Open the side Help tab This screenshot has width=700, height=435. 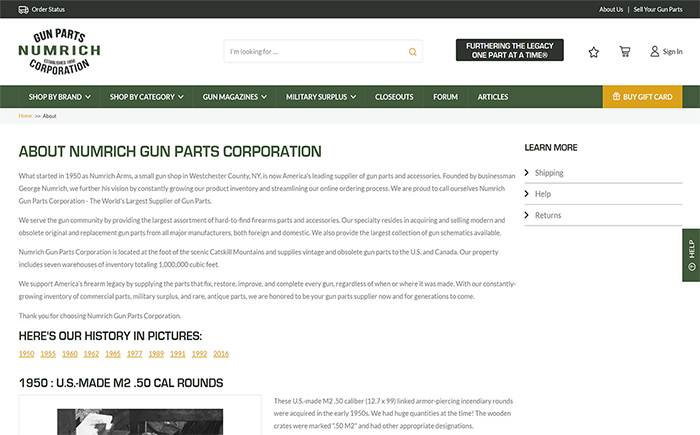tap(690, 256)
